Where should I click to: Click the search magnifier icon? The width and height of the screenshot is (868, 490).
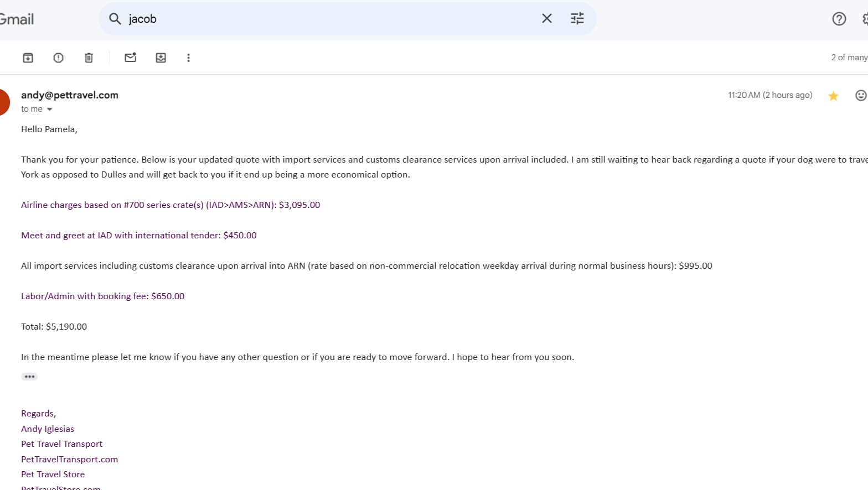[115, 19]
